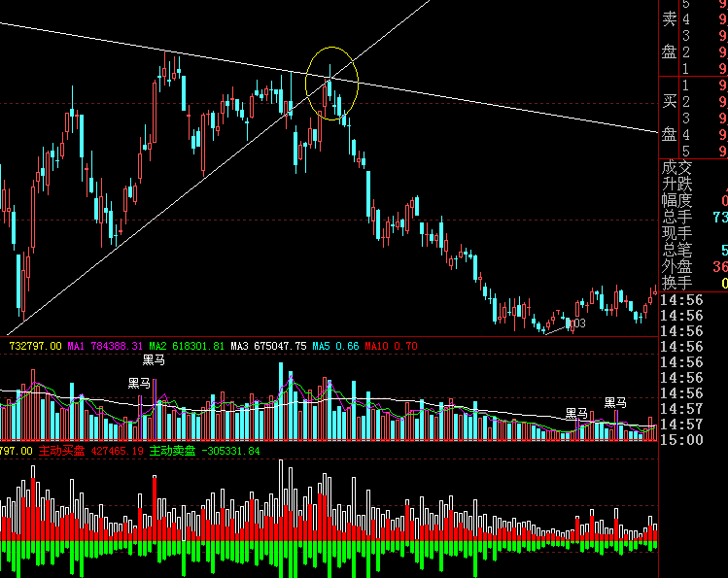Select sell level 1 in 卖盘

point(686,69)
